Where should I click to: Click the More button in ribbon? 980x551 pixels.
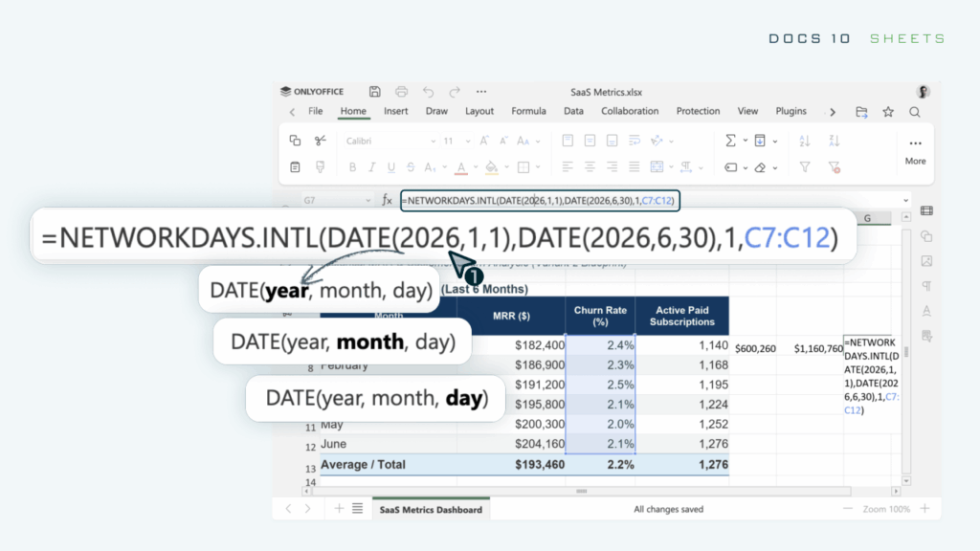[915, 152]
